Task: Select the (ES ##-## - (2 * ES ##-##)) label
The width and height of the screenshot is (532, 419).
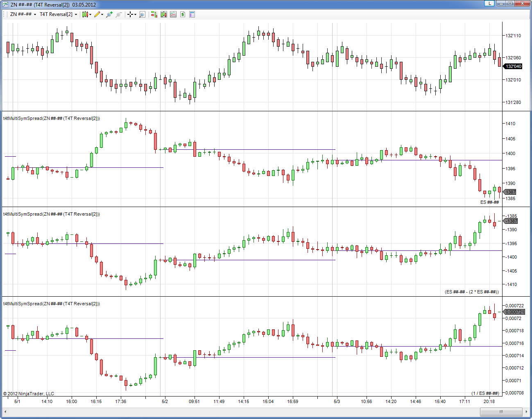Action: click(472, 292)
